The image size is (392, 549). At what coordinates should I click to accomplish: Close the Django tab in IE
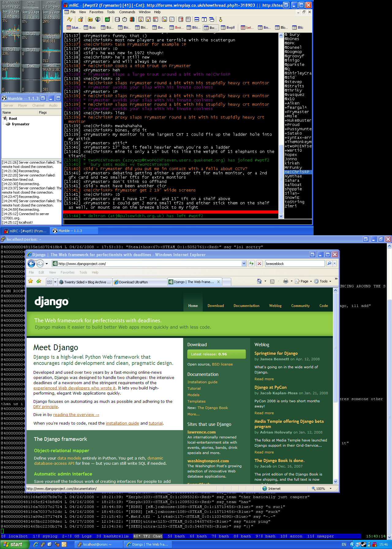click(218, 282)
